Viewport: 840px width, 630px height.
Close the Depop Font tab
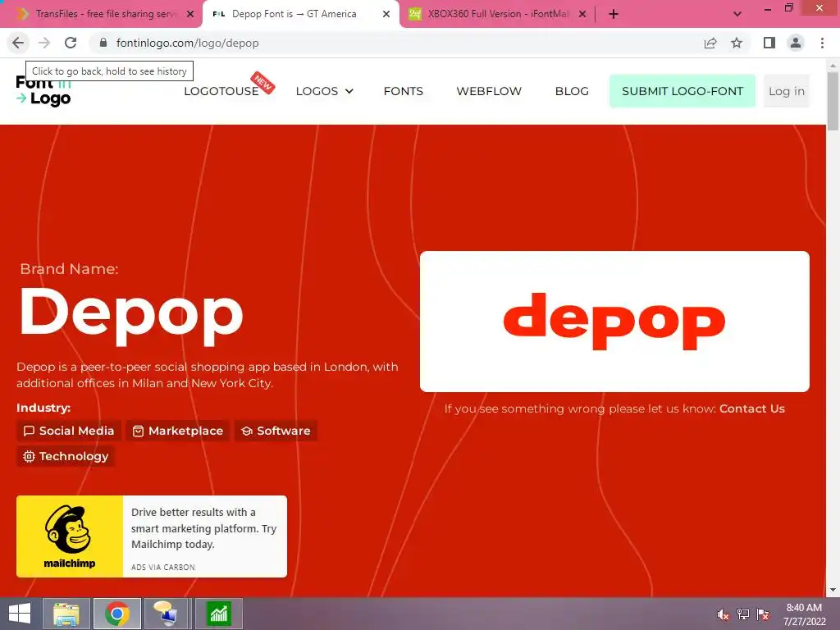point(386,14)
